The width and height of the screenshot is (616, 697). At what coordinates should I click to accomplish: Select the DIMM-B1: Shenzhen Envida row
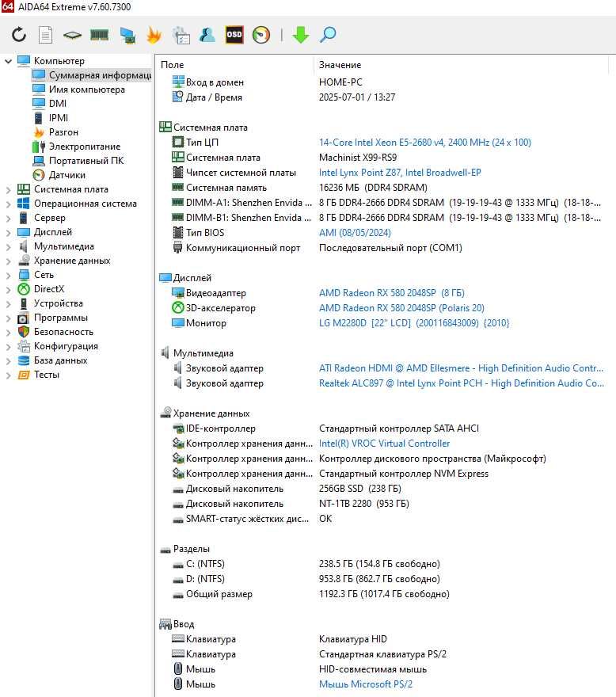click(385, 218)
